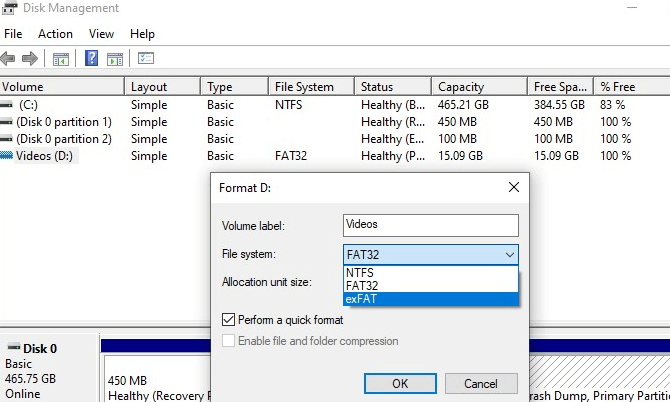The width and height of the screenshot is (670, 402).
Task: Open the File menu
Action: tap(13, 34)
